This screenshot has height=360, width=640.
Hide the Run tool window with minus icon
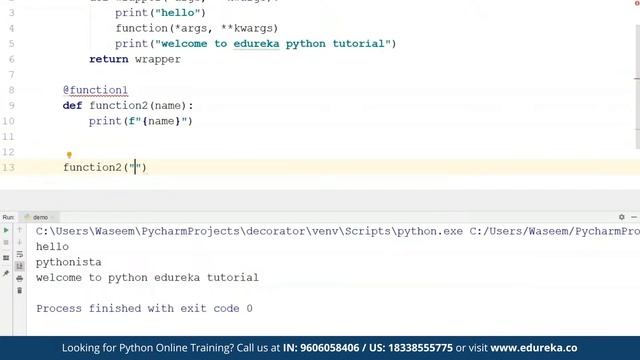[x=634, y=217]
